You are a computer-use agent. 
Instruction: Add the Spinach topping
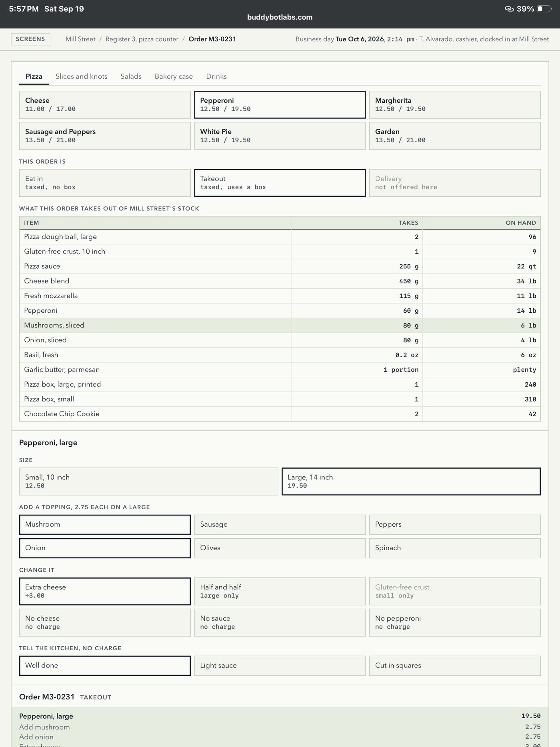455,548
